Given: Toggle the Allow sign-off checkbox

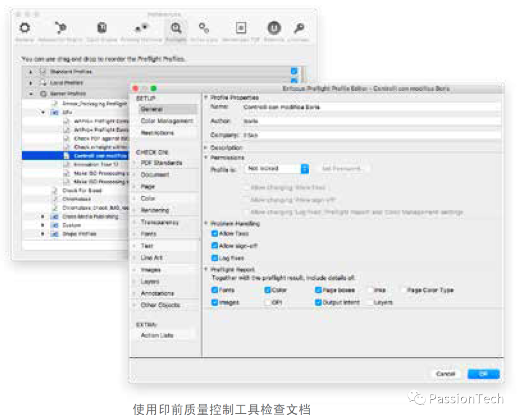Looking at the screenshot, I should 215,246.
